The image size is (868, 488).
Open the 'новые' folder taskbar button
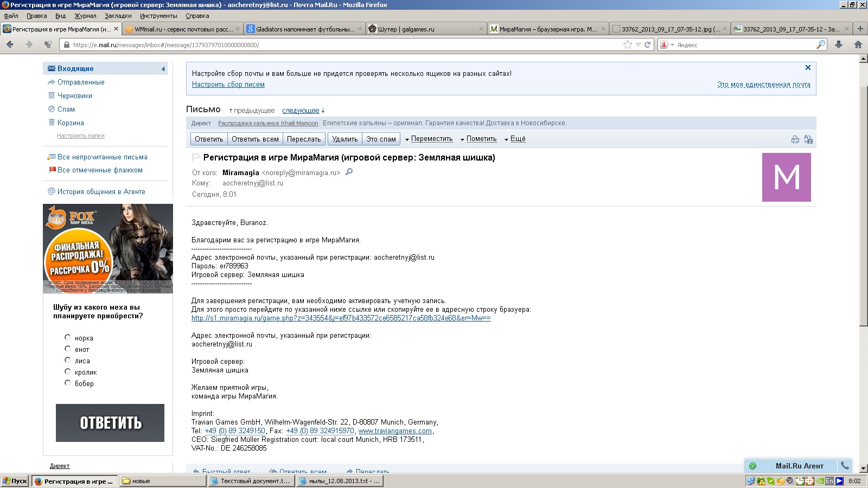point(163,481)
